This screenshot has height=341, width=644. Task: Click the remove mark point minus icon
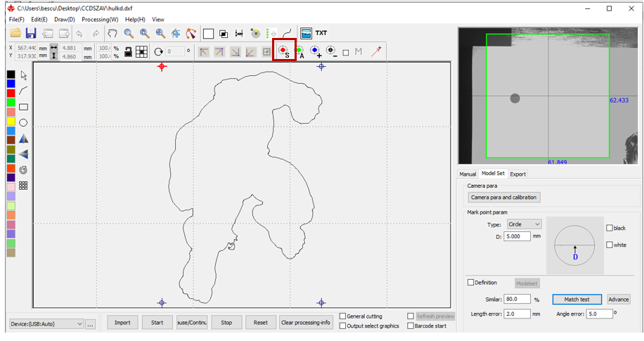331,51
